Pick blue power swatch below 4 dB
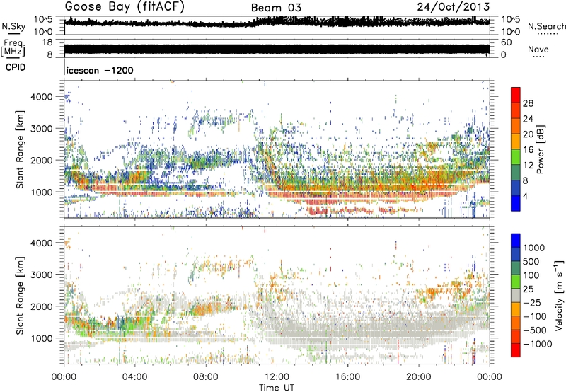The image size is (566, 392). click(x=516, y=204)
